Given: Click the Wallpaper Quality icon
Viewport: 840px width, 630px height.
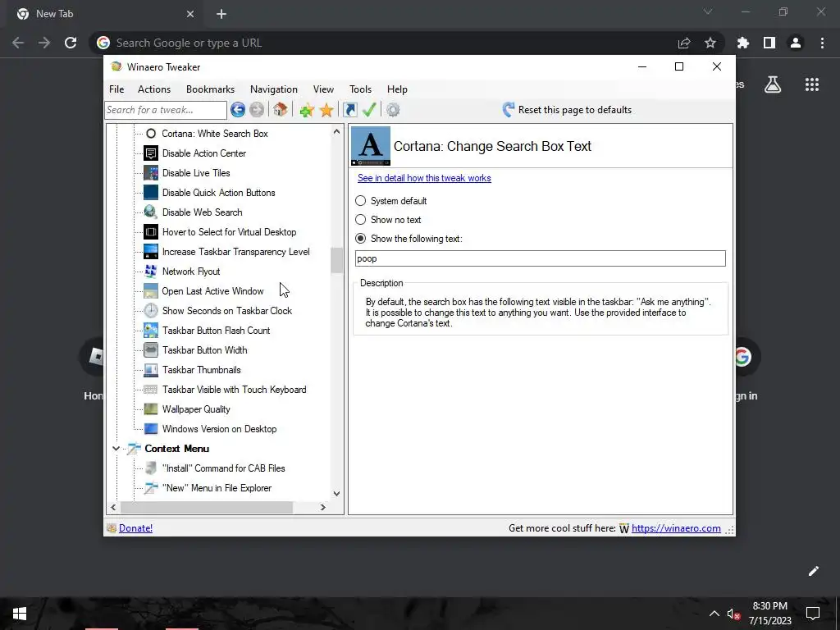Looking at the screenshot, I should (x=151, y=409).
